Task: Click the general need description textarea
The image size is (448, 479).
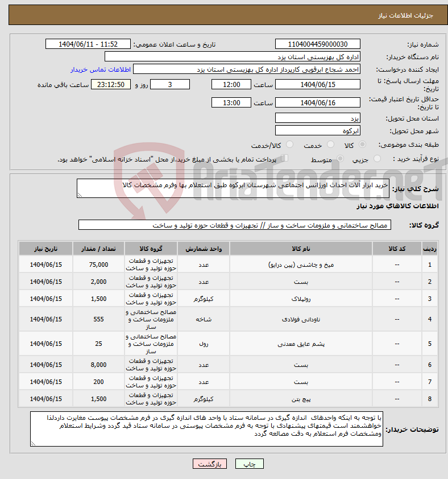Action: point(233,188)
